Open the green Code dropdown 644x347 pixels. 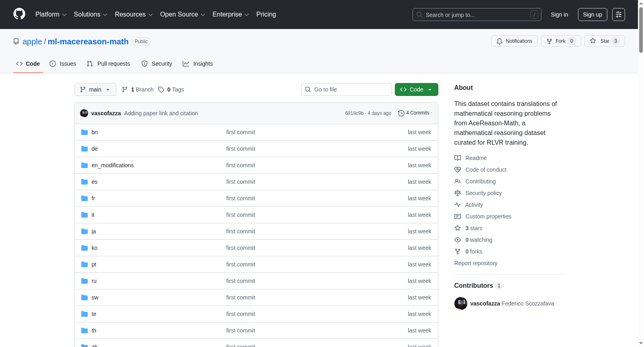tap(417, 89)
